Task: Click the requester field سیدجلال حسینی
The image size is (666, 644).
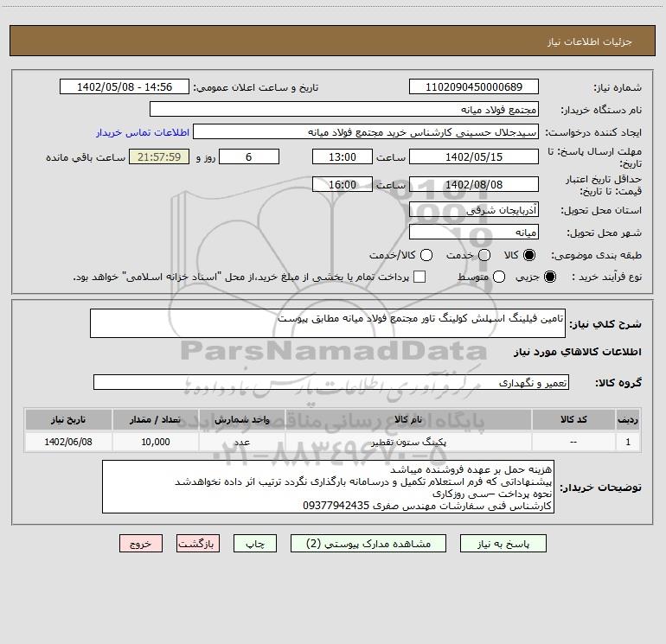Action: 366,131
